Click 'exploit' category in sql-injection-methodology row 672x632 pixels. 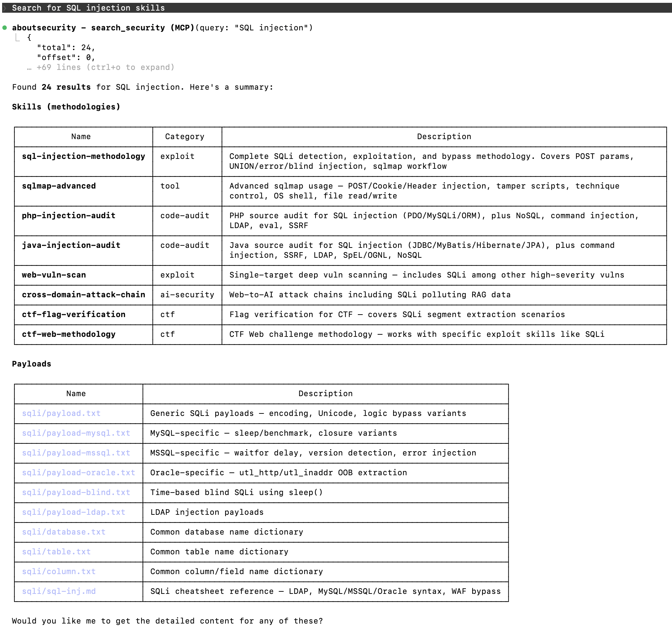(x=177, y=156)
